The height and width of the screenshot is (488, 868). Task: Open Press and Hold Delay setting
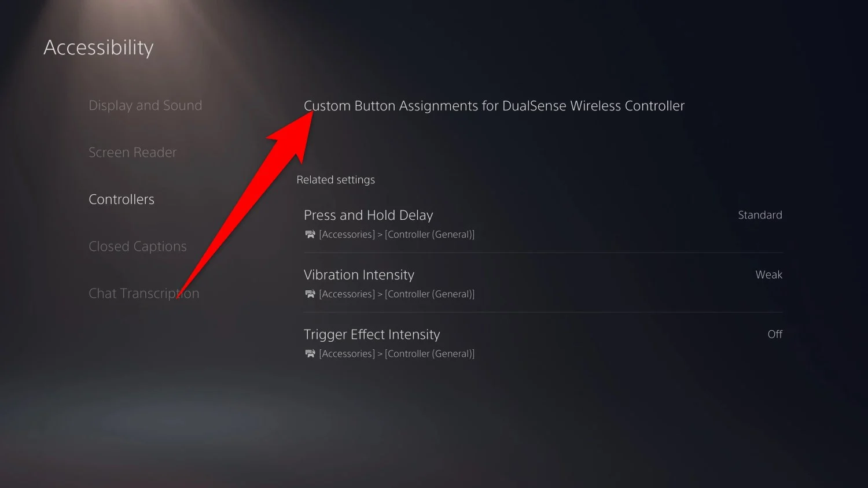(543, 223)
